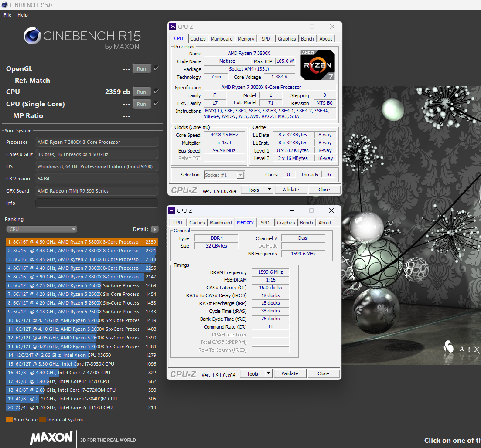This screenshot has height=448, width=481.
Task: Click the orange Your Score legend swatch
Action: pyautogui.click(x=9, y=420)
